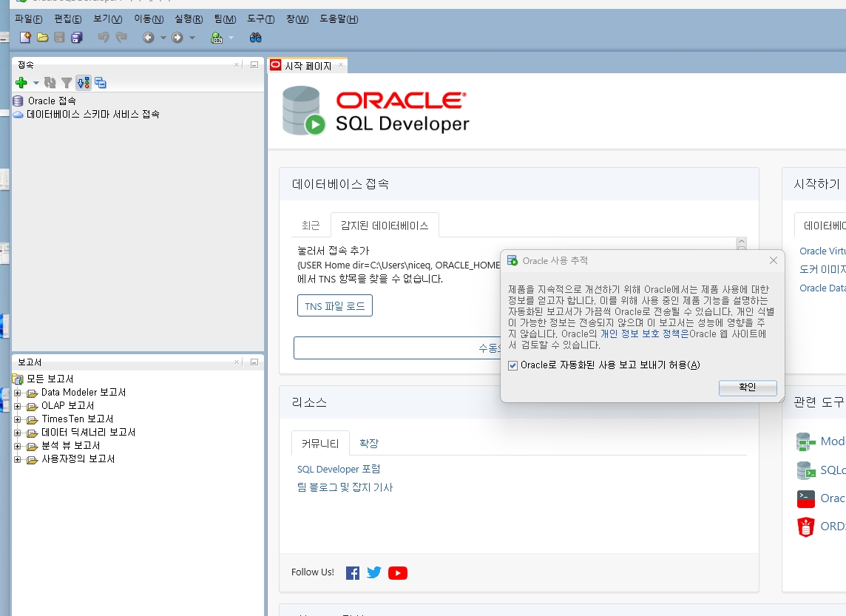Apply filter with the funnel icon
Screen dimensions: 846x616
coord(67,83)
